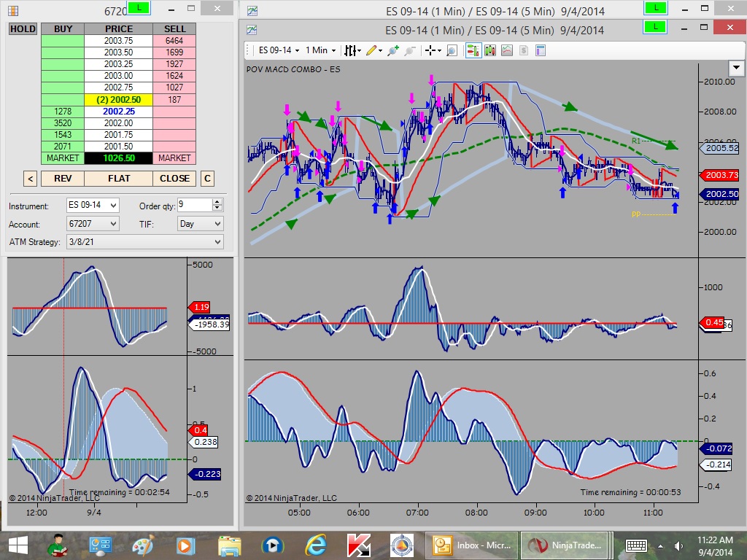Switch to Inbox - Microsoft Outlook taskbar item

click(x=472, y=545)
